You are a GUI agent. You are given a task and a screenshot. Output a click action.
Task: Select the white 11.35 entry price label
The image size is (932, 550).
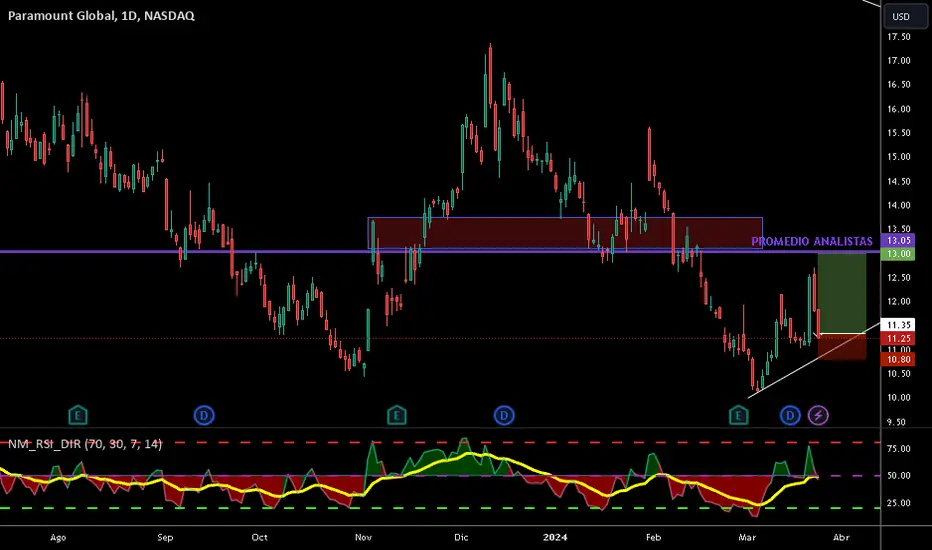click(x=898, y=325)
